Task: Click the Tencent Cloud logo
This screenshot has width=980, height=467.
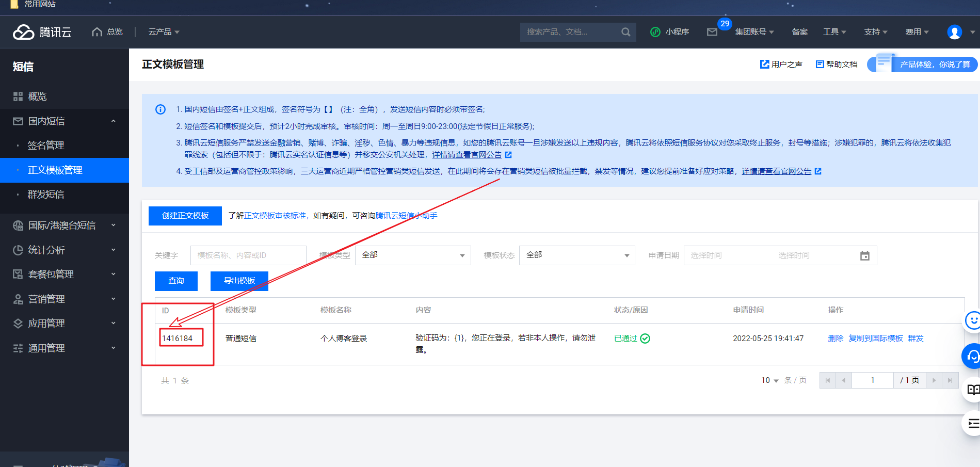Action: [x=42, y=32]
